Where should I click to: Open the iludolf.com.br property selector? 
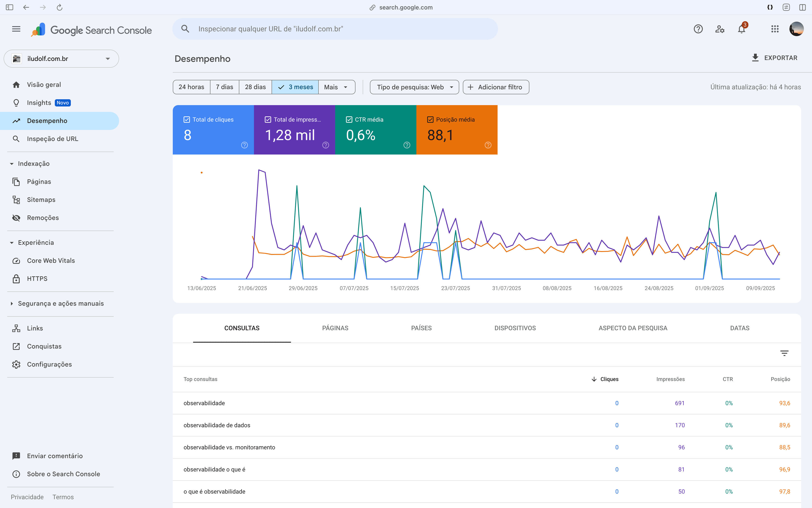pyautogui.click(x=61, y=58)
